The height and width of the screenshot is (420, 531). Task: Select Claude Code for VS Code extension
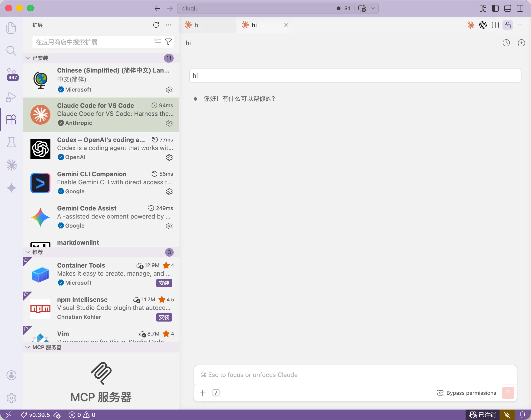pyautogui.click(x=101, y=115)
